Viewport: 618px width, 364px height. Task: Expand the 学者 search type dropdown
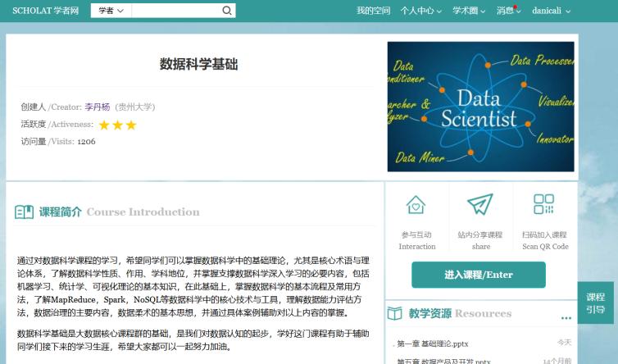pyautogui.click(x=110, y=11)
